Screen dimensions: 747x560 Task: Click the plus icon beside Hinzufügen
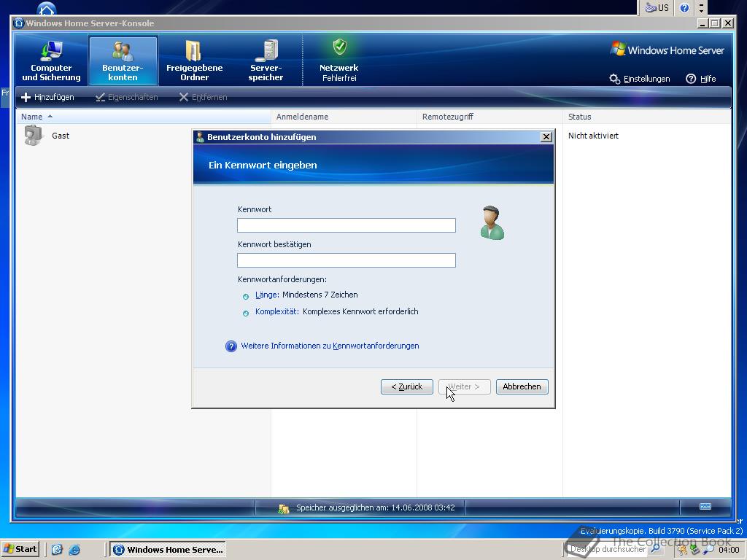[26, 97]
